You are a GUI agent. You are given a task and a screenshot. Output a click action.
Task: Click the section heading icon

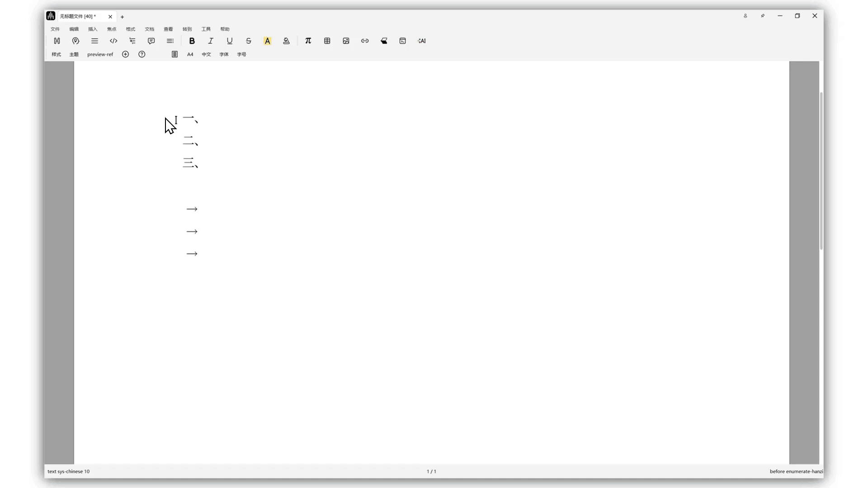pos(57,41)
